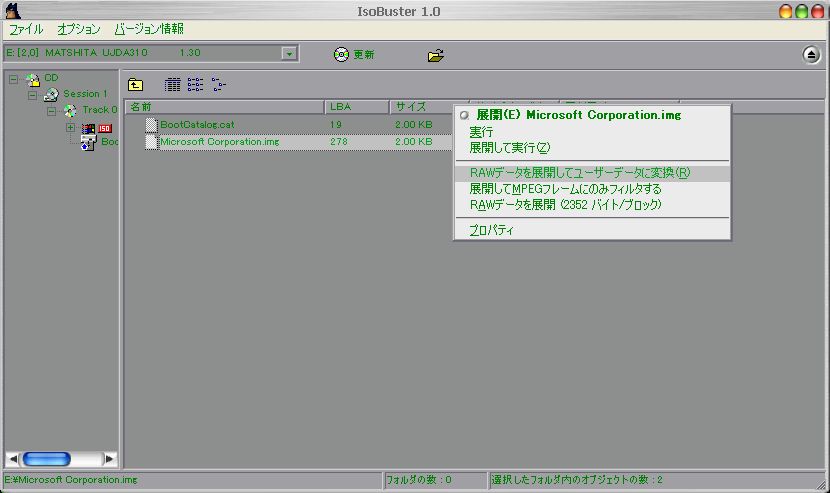The width and height of the screenshot is (830, 493).
Task: Select the Track 0 icon in tree
Action: click(70, 111)
